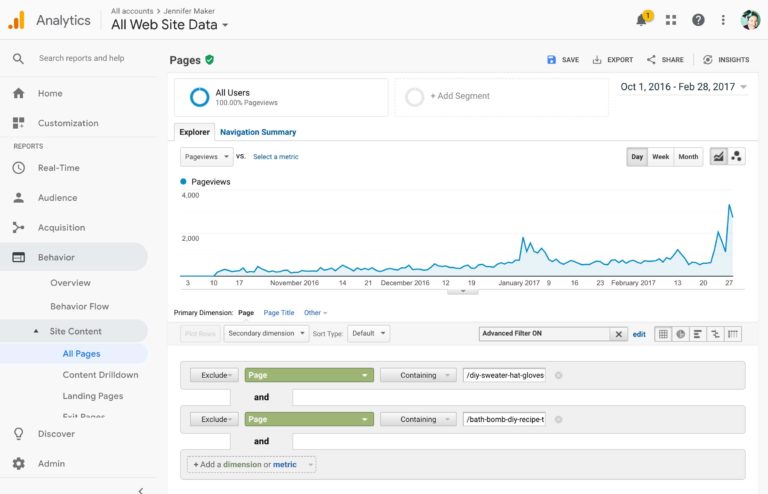Click the Export download icon
Screen dimensions: 768x494
click(597, 60)
